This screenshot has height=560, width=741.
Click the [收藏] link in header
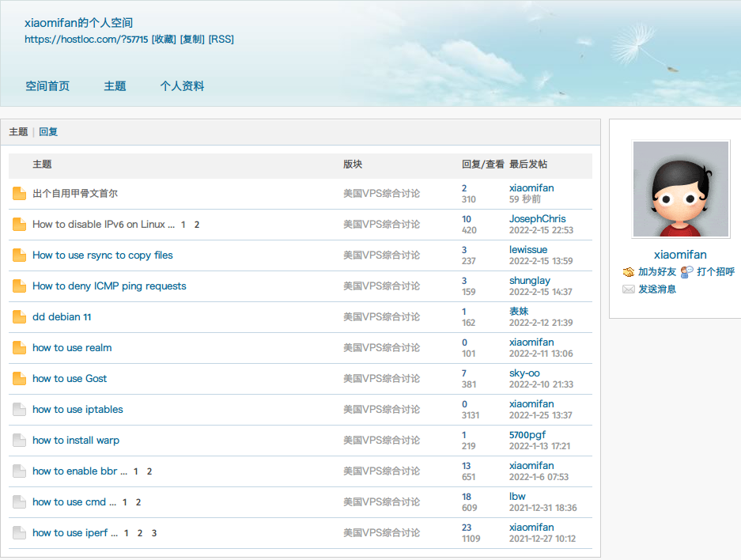tap(164, 40)
